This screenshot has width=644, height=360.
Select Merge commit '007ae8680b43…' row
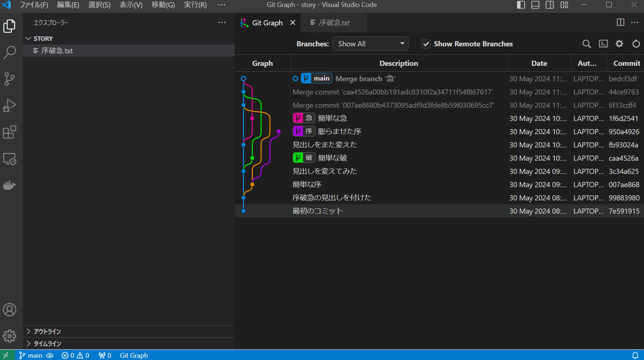coord(439,105)
